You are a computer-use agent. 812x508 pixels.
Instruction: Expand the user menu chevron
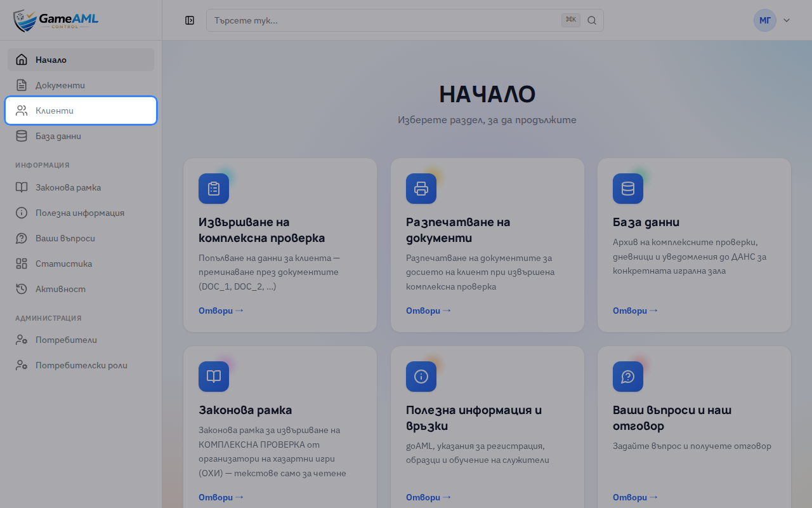(787, 20)
